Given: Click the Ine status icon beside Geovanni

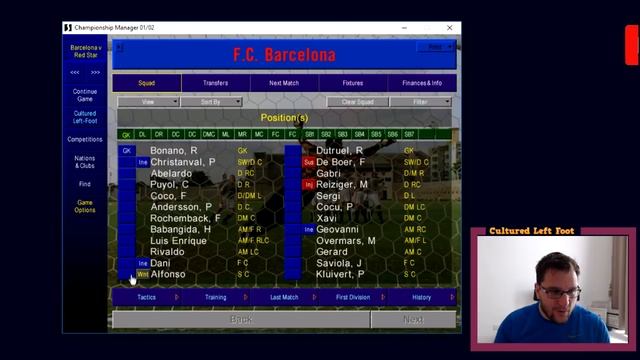Looking at the screenshot, I should (309, 230).
